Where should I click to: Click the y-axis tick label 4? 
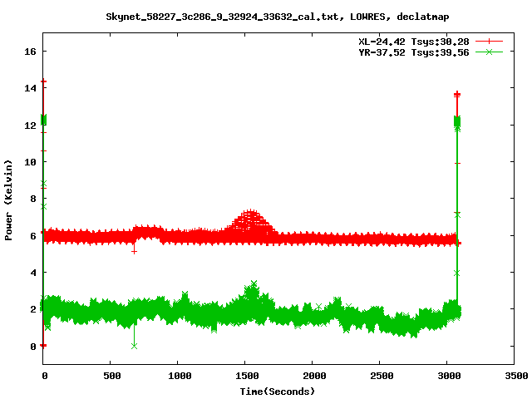tap(33, 273)
